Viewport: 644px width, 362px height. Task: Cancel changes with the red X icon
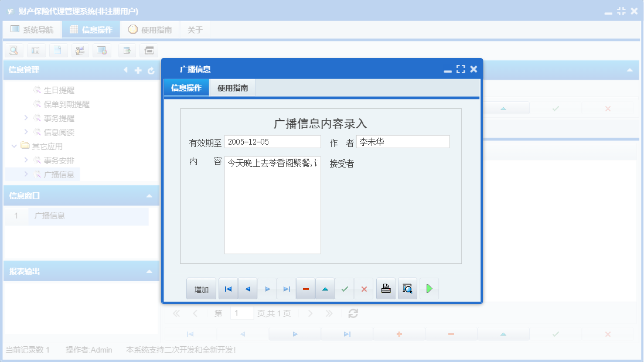[x=364, y=288]
